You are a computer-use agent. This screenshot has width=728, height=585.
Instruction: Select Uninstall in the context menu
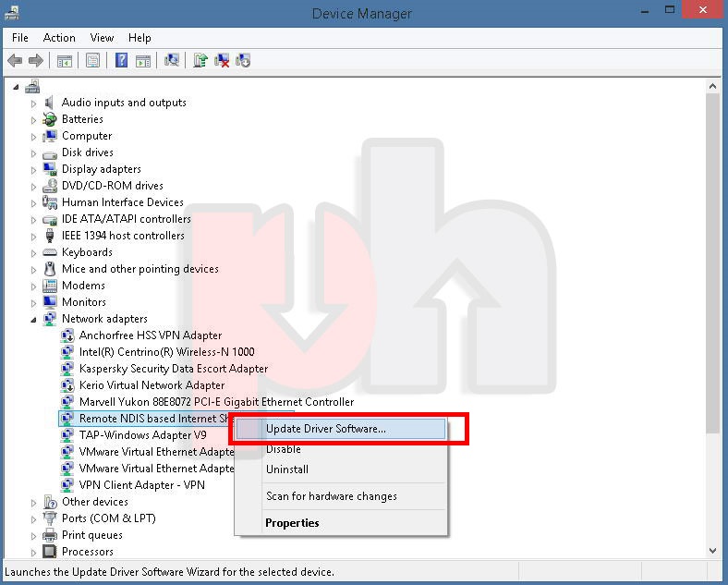(x=286, y=469)
